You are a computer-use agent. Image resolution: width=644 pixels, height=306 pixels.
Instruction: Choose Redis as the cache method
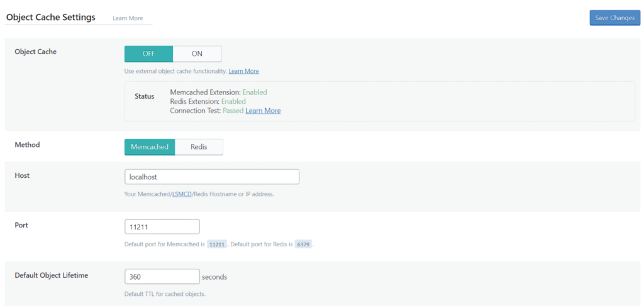[x=199, y=146]
